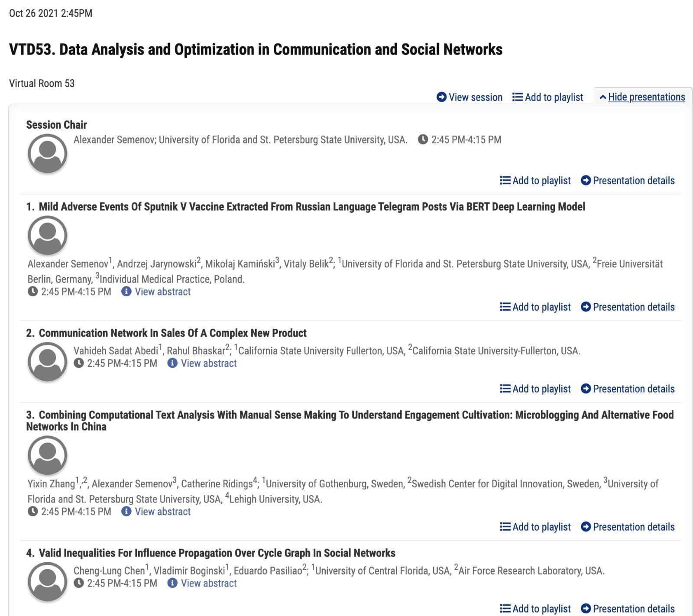View abstract of Microblogging Food Networks talk

pos(162,512)
